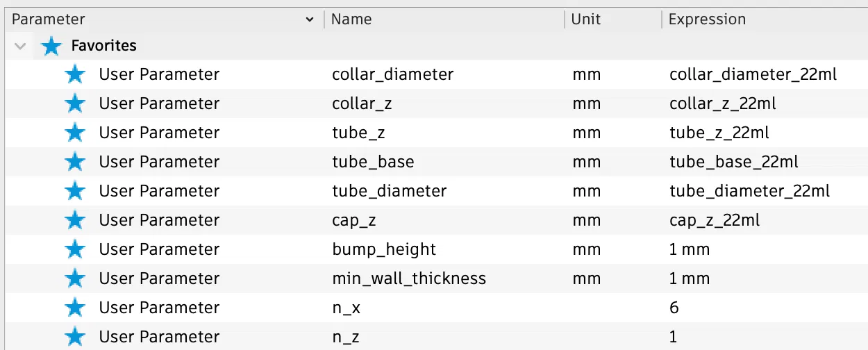This screenshot has height=350, width=868.
Task: Unfavorite the tube_base parameter star
Action: click(x=74, y=162)
